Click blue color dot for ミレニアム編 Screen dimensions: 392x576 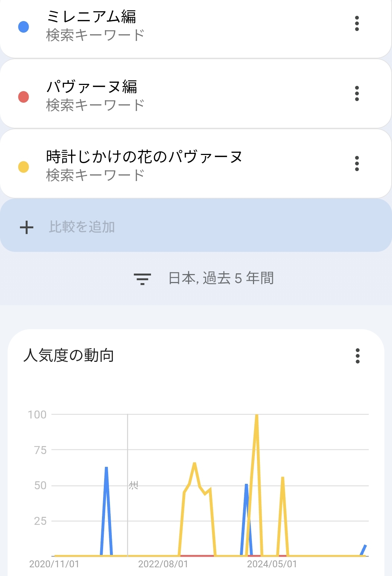24,27
